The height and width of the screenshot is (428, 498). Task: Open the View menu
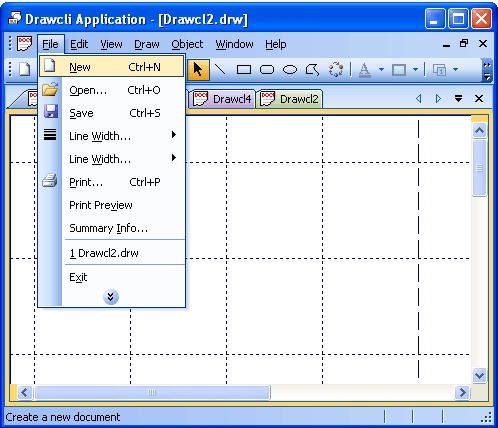click(111, 44)
